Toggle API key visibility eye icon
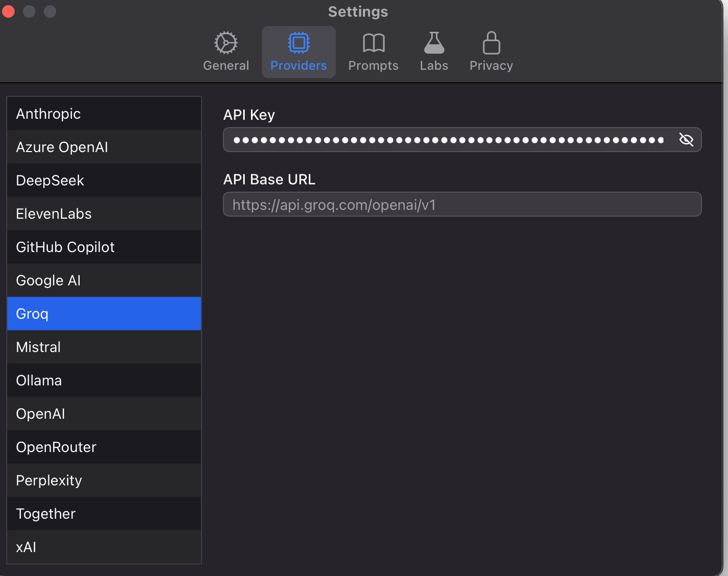The width and height of the screenshot is (728, 576). [x=686, y=140]
